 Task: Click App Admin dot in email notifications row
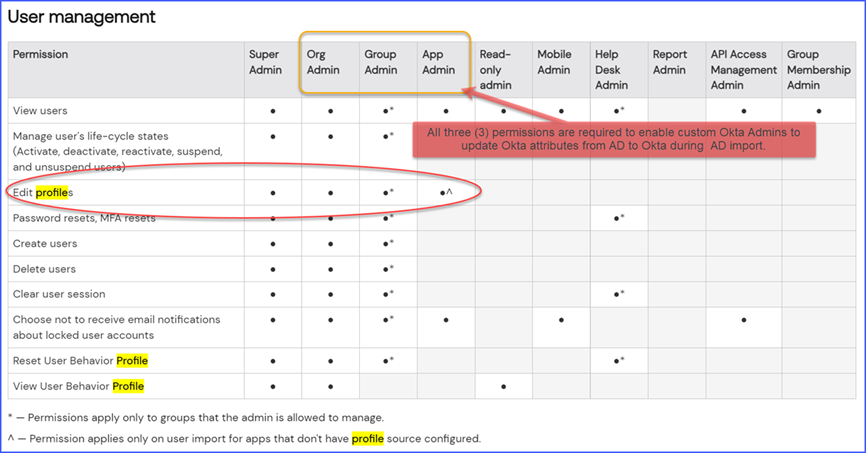446,320
